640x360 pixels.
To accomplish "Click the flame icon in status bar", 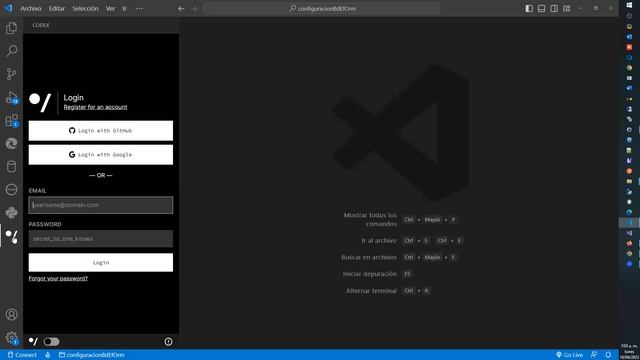I will pyautogui.click(x=48, y=355).
